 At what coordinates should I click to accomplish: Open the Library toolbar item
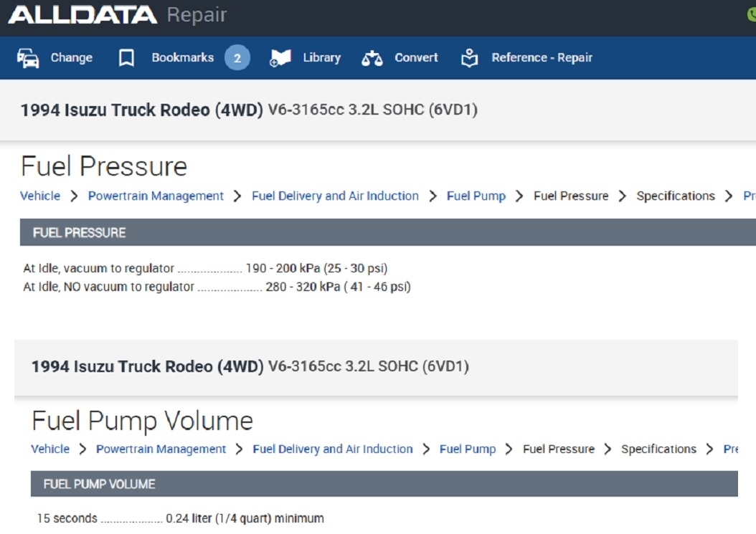click(x=321, y=58)
